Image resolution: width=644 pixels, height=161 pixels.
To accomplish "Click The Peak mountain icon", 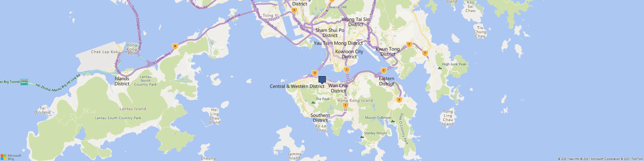I will pos(313,102).
